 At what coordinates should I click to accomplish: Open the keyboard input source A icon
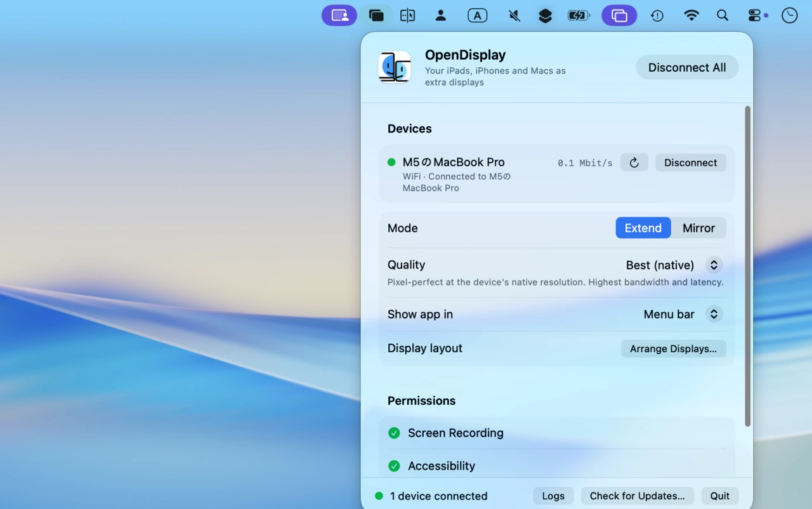(x=478, y=15)
